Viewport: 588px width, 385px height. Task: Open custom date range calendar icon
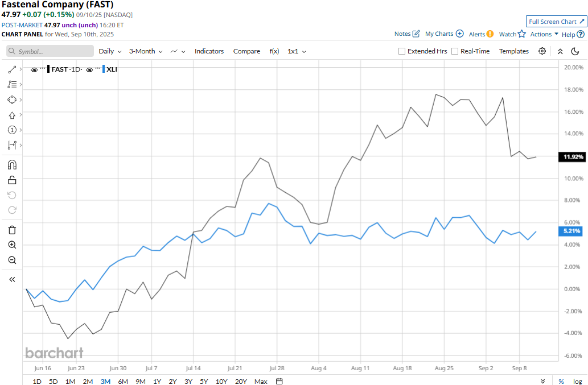point(279,381)
